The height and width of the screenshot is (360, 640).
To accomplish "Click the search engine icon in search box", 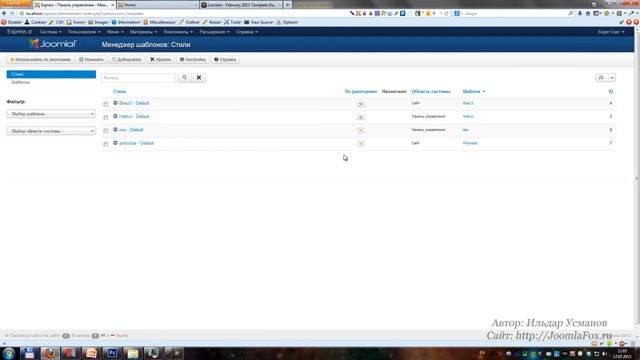I will [x=457, y=13].
